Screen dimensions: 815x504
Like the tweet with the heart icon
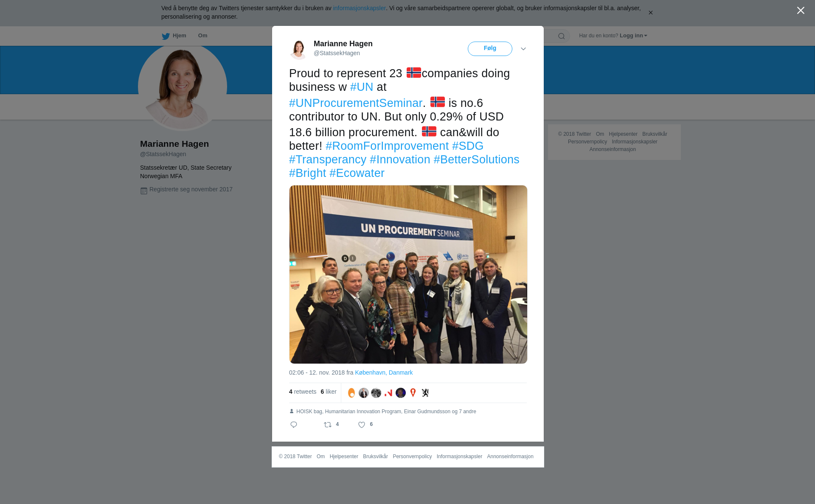pos(362,425)
